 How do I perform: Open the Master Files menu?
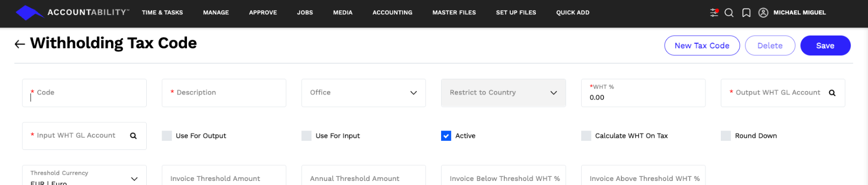coord(454,13)
